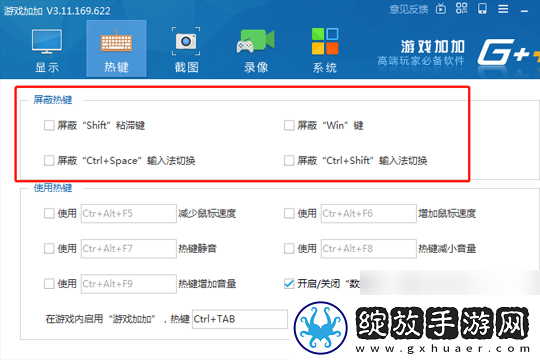Click the 在游戏内启用 "游戏加加" label
This screenshot has width=540, height=360.
click(x=101, y=319)
